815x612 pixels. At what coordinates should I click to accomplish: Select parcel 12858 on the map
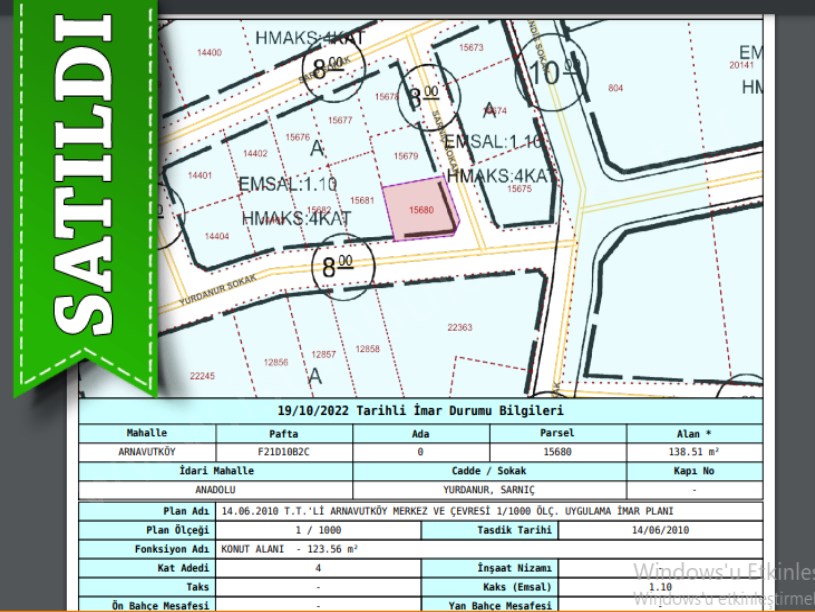[x=368, y=349]
